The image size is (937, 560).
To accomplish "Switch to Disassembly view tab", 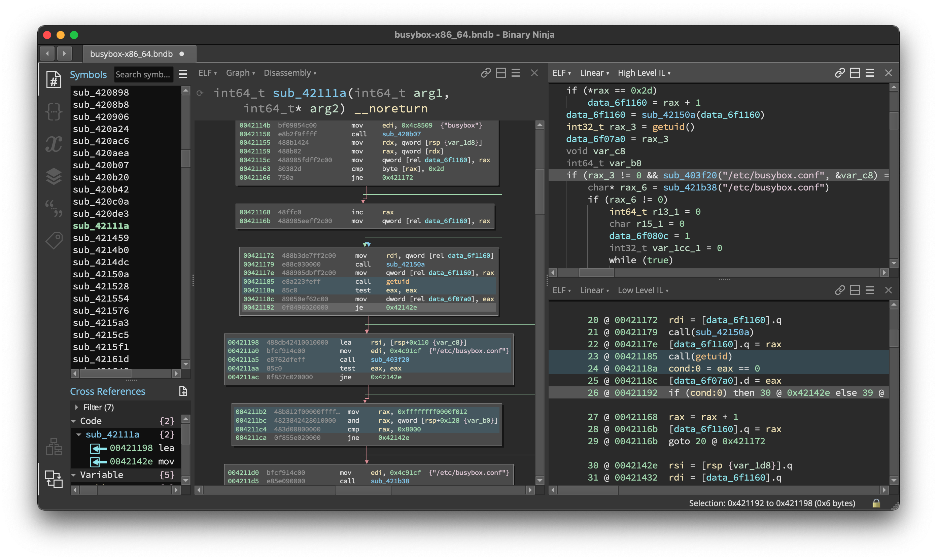I will [288, 73].
